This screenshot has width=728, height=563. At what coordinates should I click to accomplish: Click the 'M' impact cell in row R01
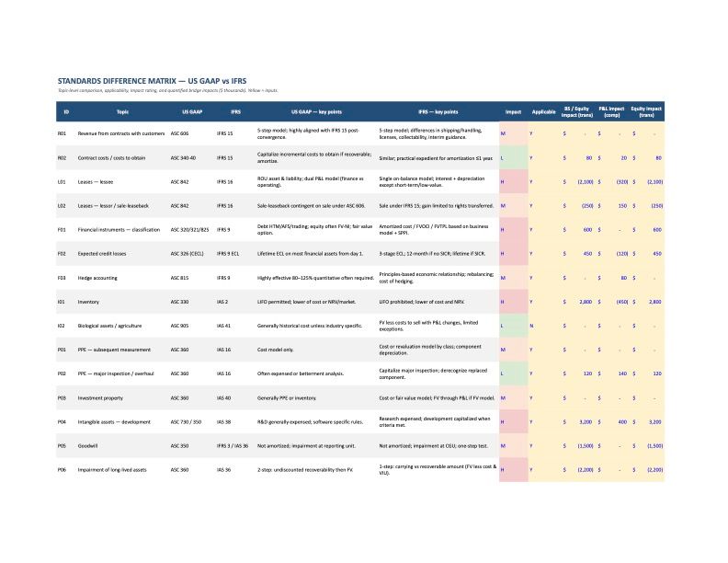514,133
